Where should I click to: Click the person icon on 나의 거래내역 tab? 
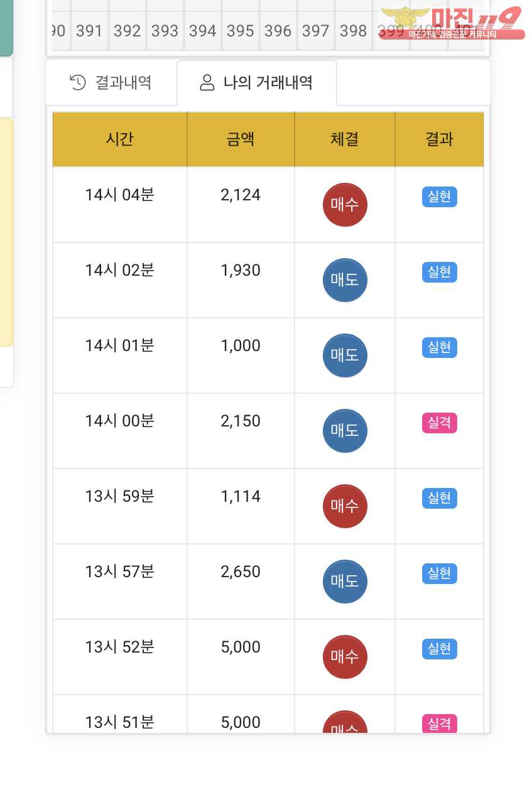(207, 82)
